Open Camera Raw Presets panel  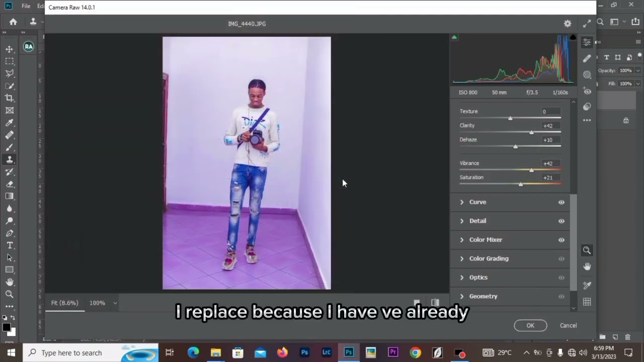click(587, 107)
